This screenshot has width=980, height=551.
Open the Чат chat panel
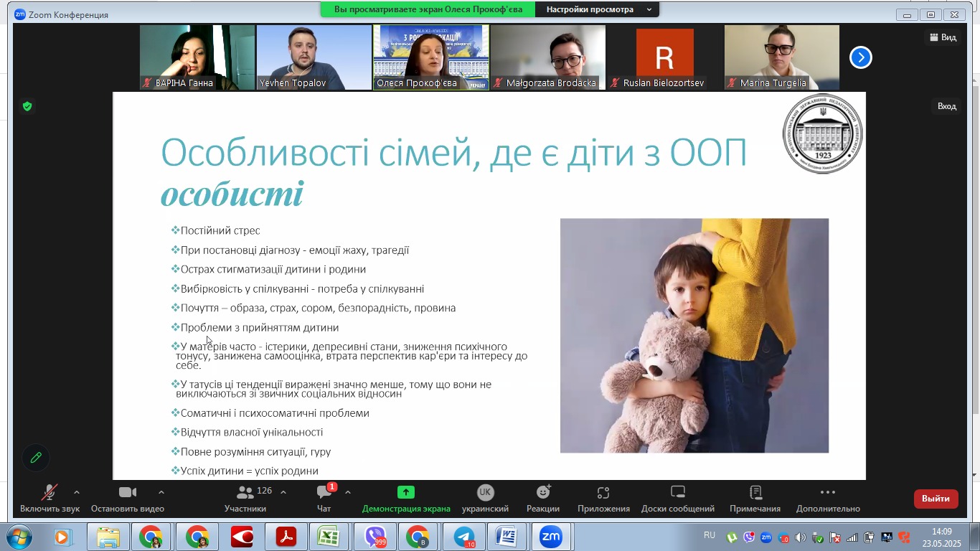tap(324, 498)
